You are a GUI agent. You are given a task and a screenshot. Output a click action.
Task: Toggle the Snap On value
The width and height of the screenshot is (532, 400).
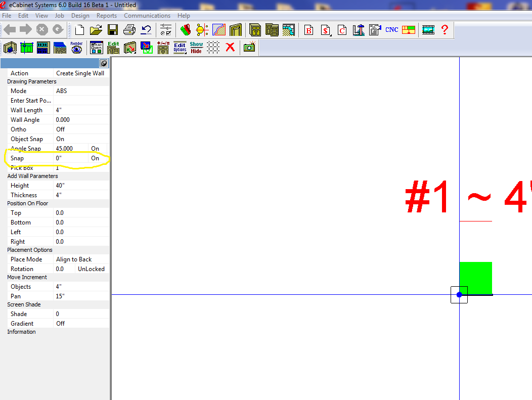(95, 158)
